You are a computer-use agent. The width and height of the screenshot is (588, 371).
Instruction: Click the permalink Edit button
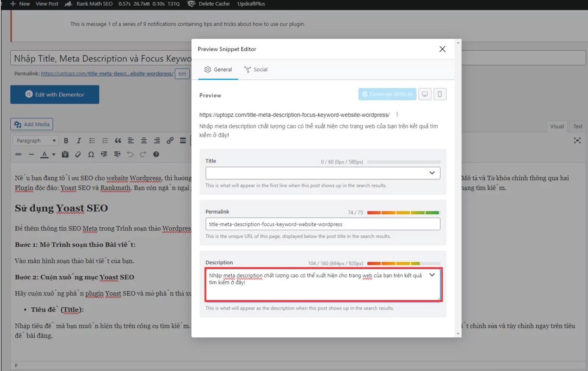pos(183,74)
